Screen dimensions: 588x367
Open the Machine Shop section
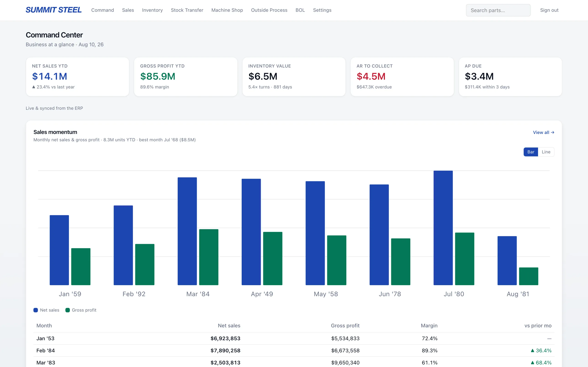click(x=227, y=10)
